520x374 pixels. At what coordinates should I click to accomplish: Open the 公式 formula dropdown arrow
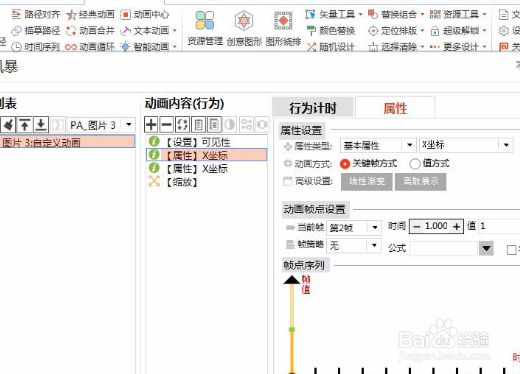[x=486, y=248]
